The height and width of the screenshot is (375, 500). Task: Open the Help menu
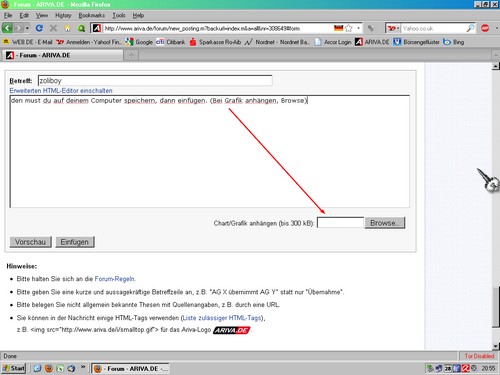coord(138,15)
